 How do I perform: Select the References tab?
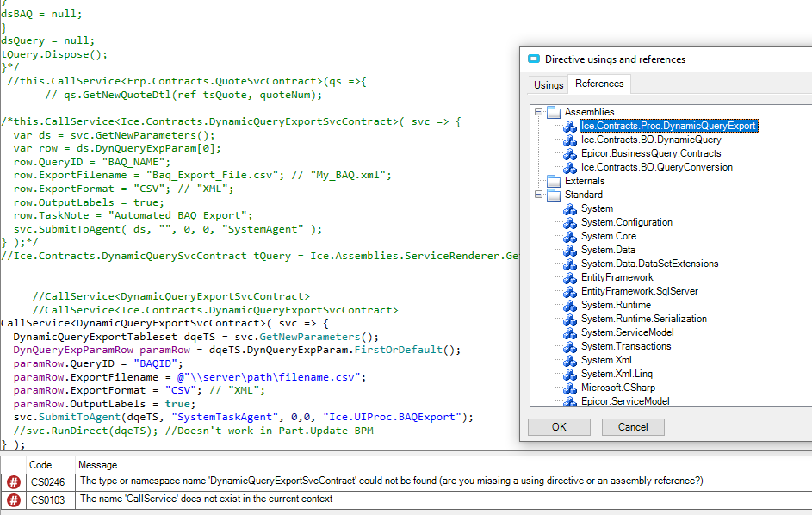599,84
